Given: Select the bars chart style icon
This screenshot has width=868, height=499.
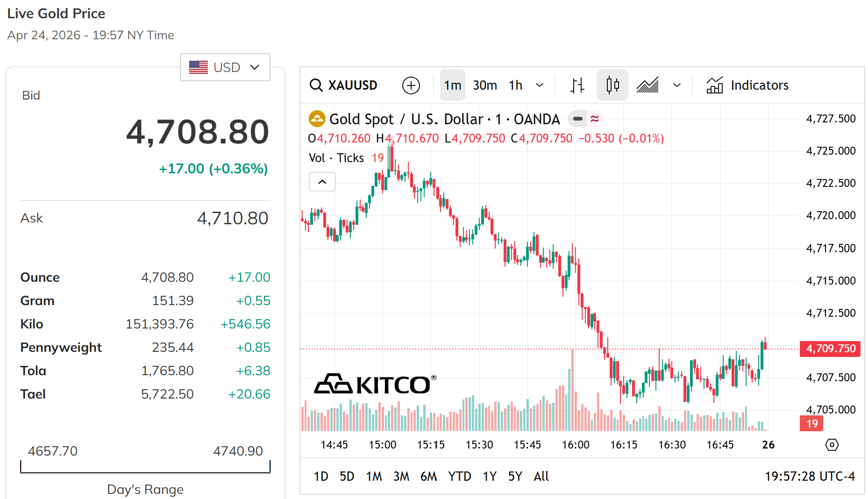Looking at the screenshot, I should pos(577,85).
